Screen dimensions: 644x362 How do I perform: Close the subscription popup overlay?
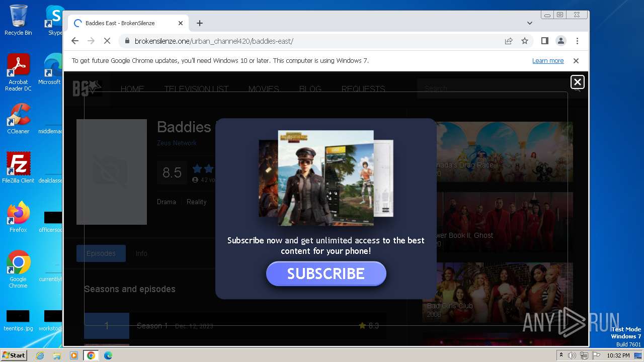pyautogui.click(x=577, y=82)
